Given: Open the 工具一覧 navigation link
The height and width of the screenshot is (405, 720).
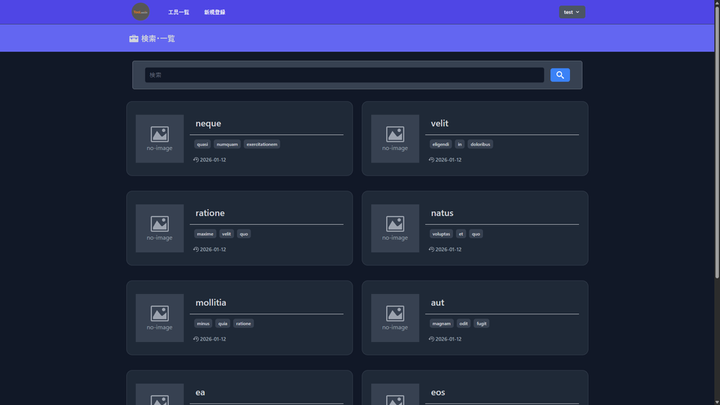Looking at the screenshot, I should [x=179, y=12].
